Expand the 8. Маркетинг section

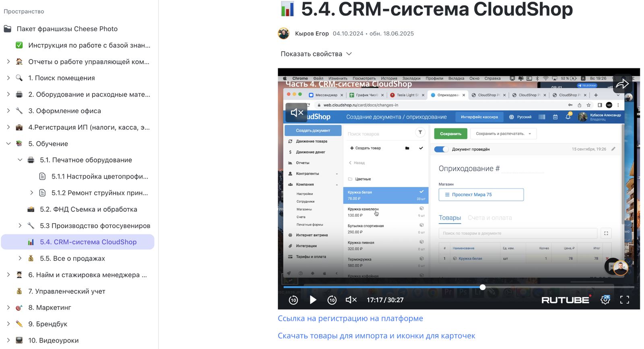8,308
